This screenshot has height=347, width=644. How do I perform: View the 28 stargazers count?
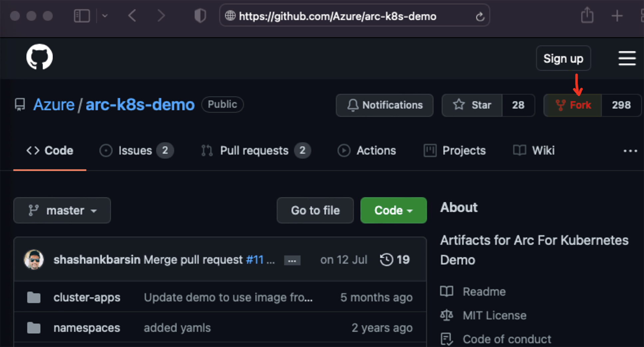click(x=518, y=105)
